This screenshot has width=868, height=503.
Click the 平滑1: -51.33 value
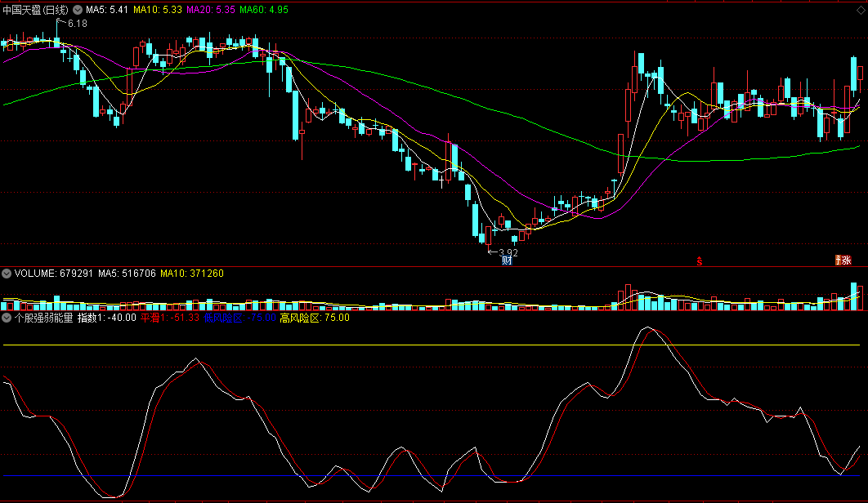click(169, 318)
